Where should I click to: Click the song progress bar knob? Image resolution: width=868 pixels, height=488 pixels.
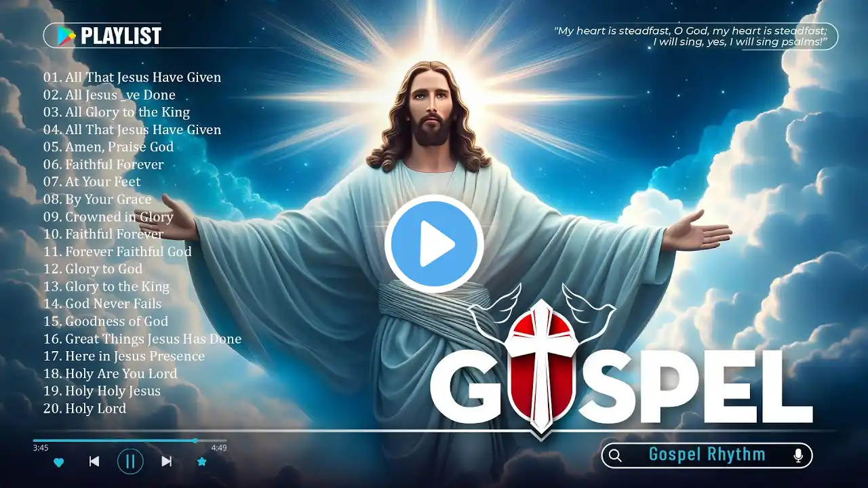click(195, 441)
